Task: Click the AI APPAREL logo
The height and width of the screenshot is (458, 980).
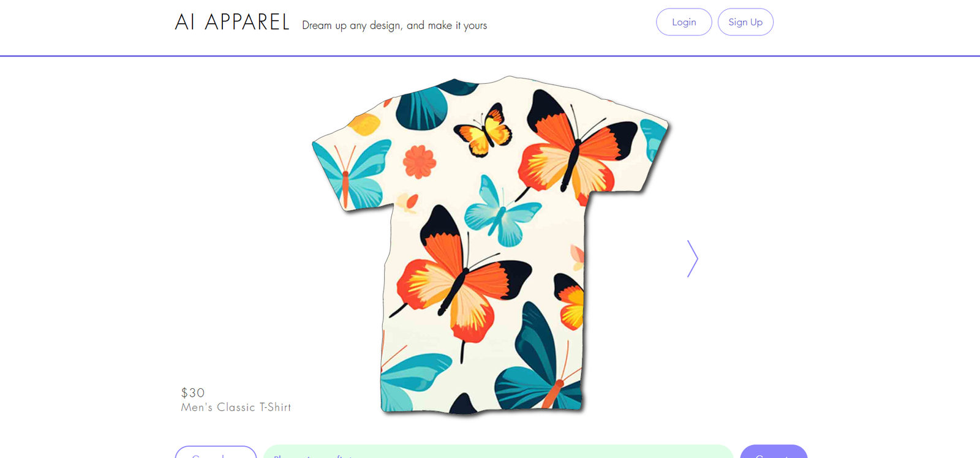Action: (232, 23)
